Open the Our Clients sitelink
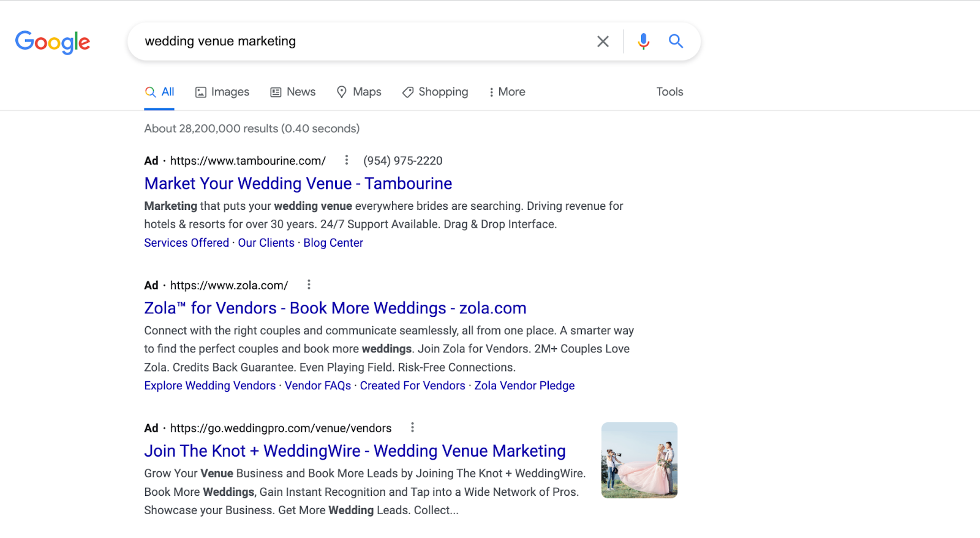This screenshot has width=980, height=538. pos(266,243)
